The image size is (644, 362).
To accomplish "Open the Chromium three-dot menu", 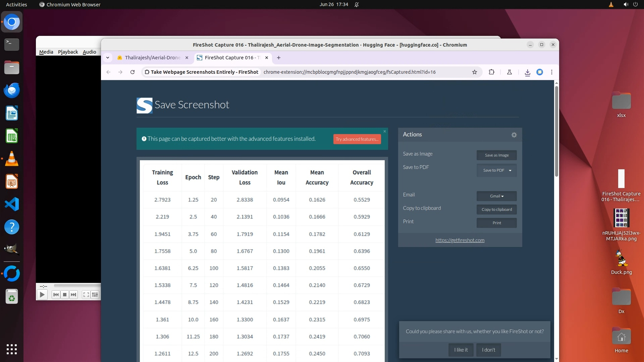I will [551, 72].
